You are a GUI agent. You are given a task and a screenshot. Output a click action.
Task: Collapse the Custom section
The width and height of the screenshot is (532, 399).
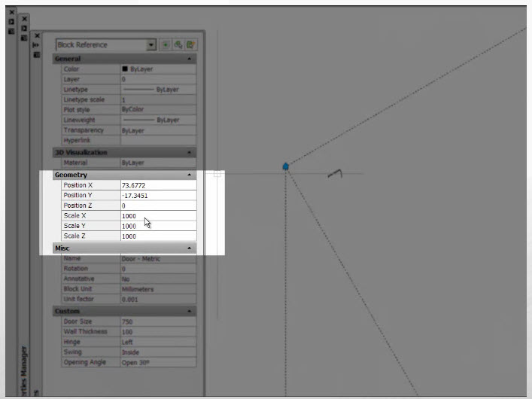190,311
